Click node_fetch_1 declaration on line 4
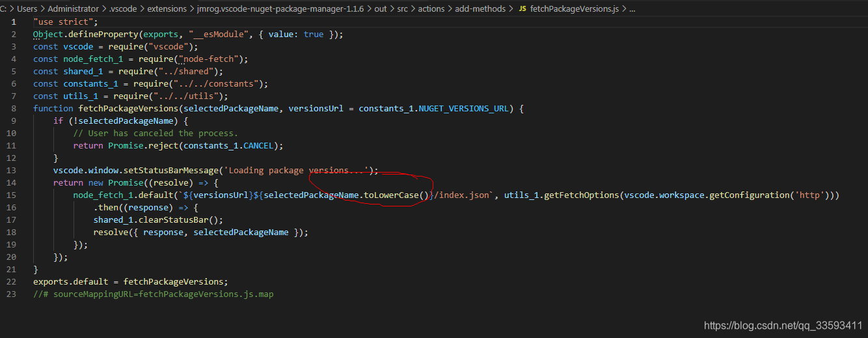The image size is (868, 338). (93, 59)
